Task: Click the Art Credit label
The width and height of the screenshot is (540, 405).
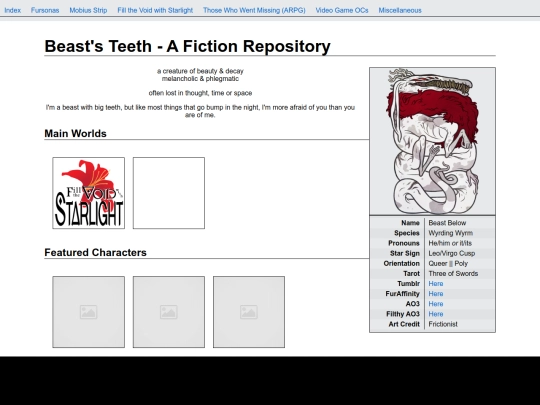Action: click(x=404, y=324)
